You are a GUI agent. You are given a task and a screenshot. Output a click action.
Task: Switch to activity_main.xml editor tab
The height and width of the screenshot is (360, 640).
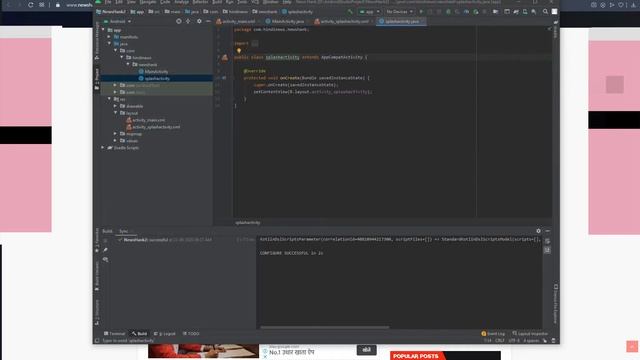click(x=236, y=21)
